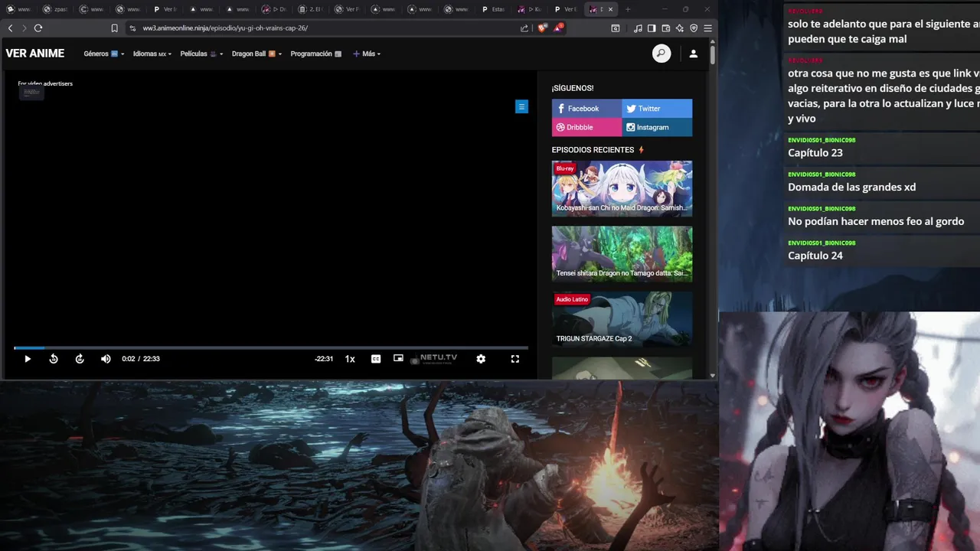Open the Programación page
Screen dimensions: 980x551
315,54
